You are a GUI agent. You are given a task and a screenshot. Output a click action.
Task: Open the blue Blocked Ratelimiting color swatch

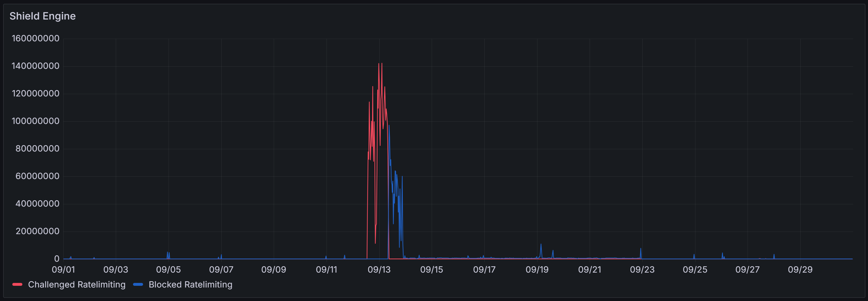[138, 284]
